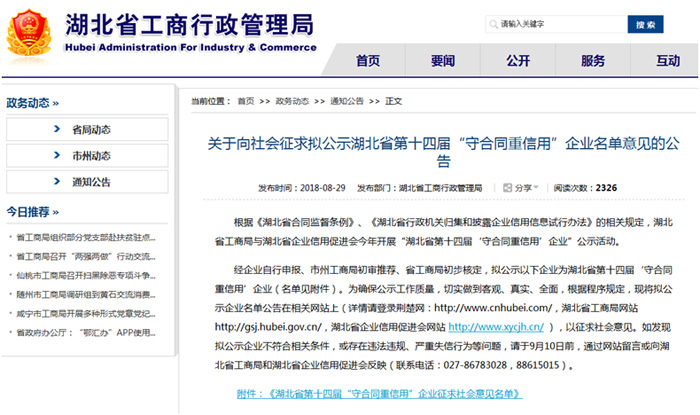
Task: Open the 服务 navigation tab
Action: pyautogui.click(x=593, y=61)
